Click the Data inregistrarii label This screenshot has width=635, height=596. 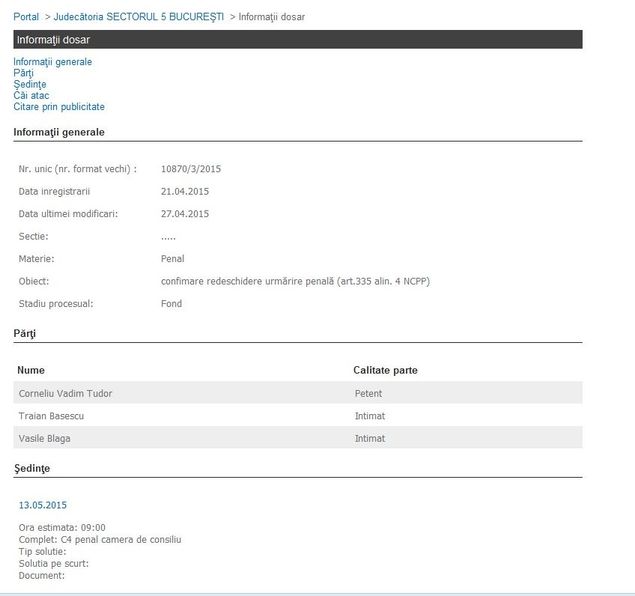[x=54, y=192]
